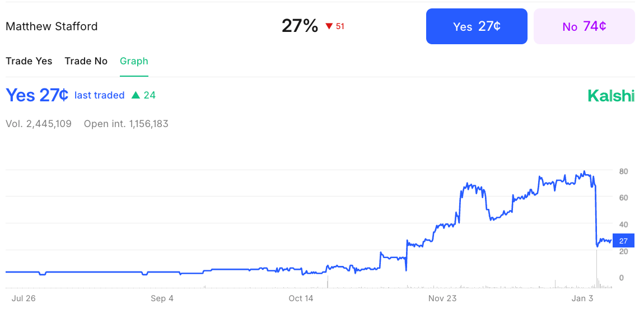Switch to the Trade No tab
This screenshot has width=644, height=318.
[86, 61]
